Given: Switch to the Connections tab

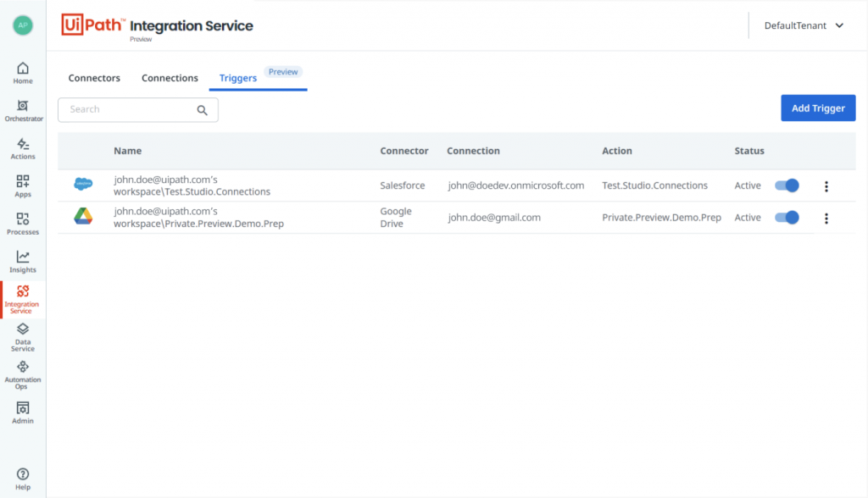Looking at the screenshot, I should point(170,78).
